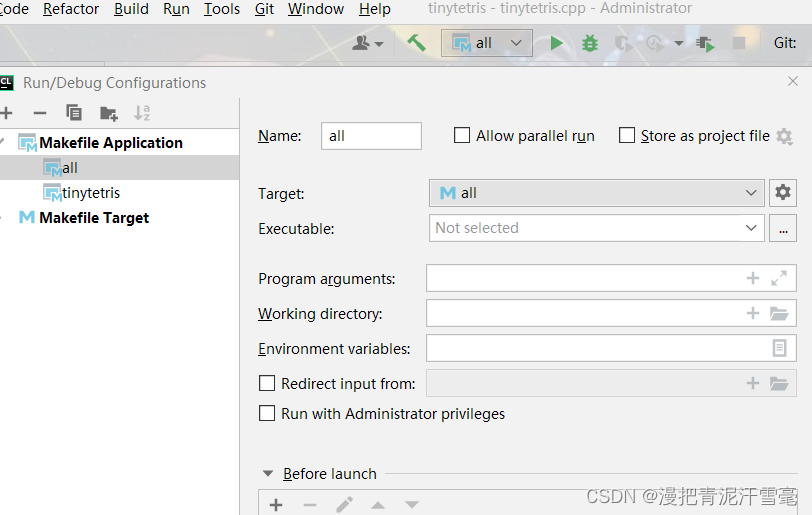Open the Target dropdown showing 'all'
The image size is (812, 515).
tap(597, 193)
